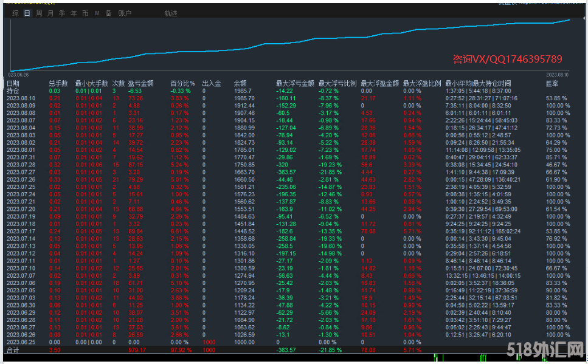
Task: Click the blue equity curve end point
Action: click(x=569, y=20)
